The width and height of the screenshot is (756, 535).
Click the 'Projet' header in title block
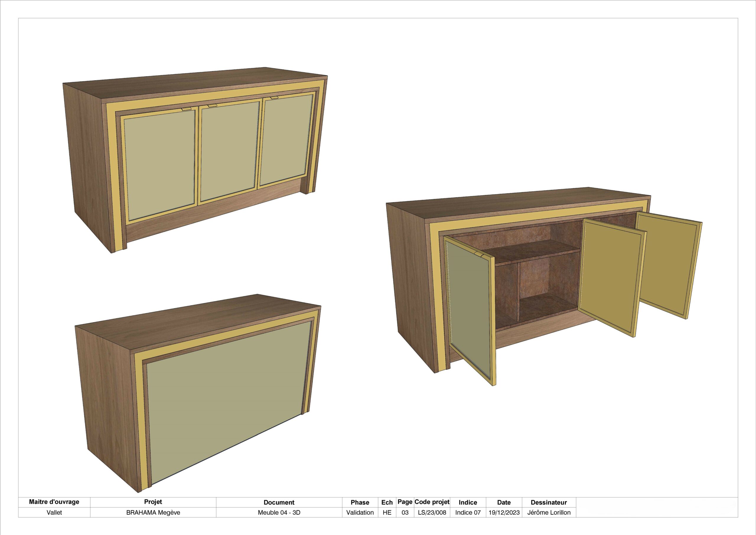click(153, 502)
